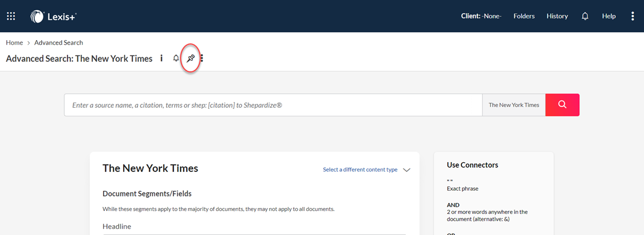644x235 pixels.
Task: Open the top bar More options menu
Action: (x=633, y=17)
